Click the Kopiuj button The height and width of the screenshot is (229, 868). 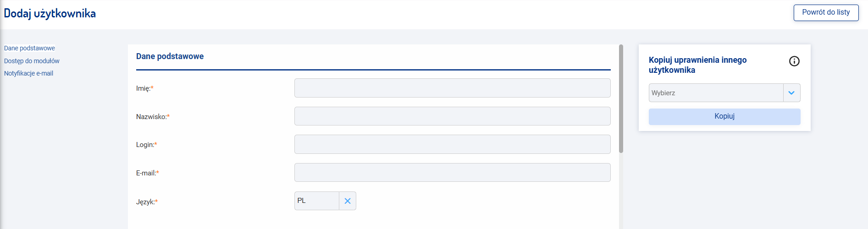[724, 116]
